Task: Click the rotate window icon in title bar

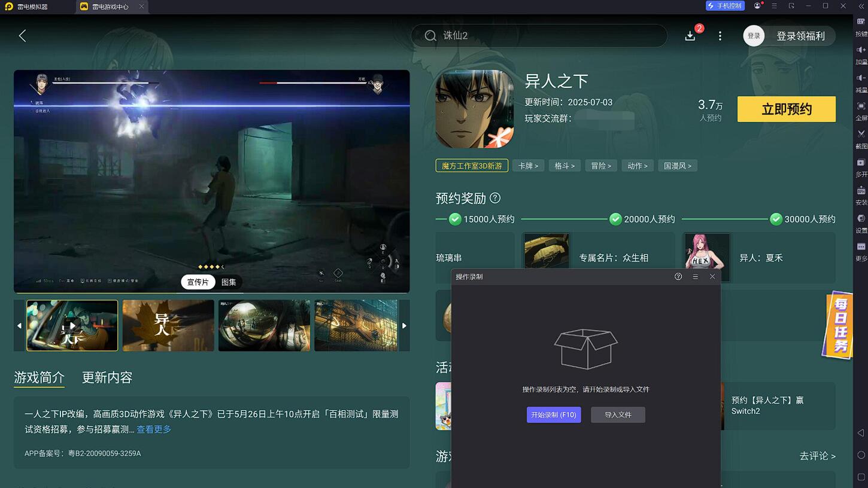Action: (x=791, y=6)
